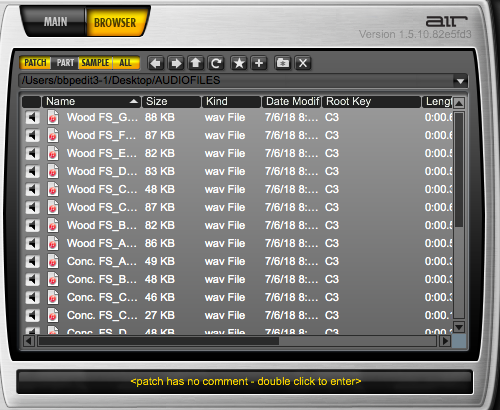Preview the 46 KB Conc. FS_C sample speaker
This screenshot has height=410, width=500.
[32, 297]
